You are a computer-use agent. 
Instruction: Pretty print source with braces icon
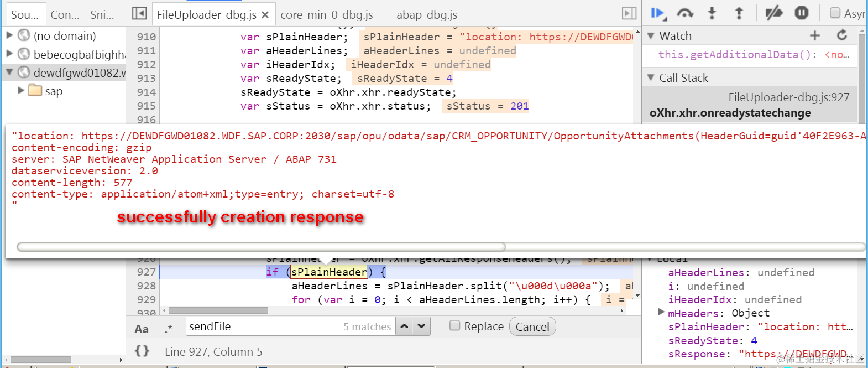pos(142,351)
